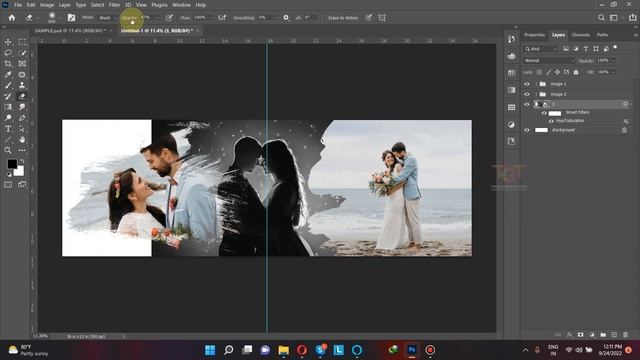
Task: Select the Frame tool
Action: [x=22, y=64]
